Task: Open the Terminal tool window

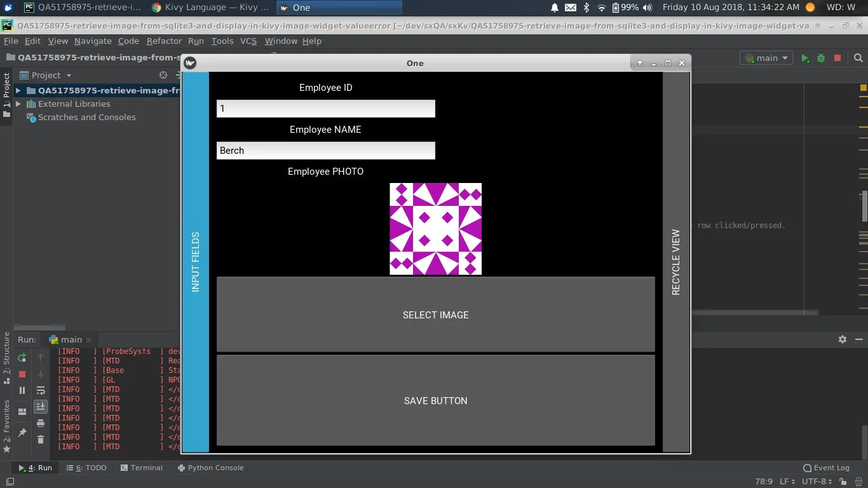Action: [x=141, y=468]
